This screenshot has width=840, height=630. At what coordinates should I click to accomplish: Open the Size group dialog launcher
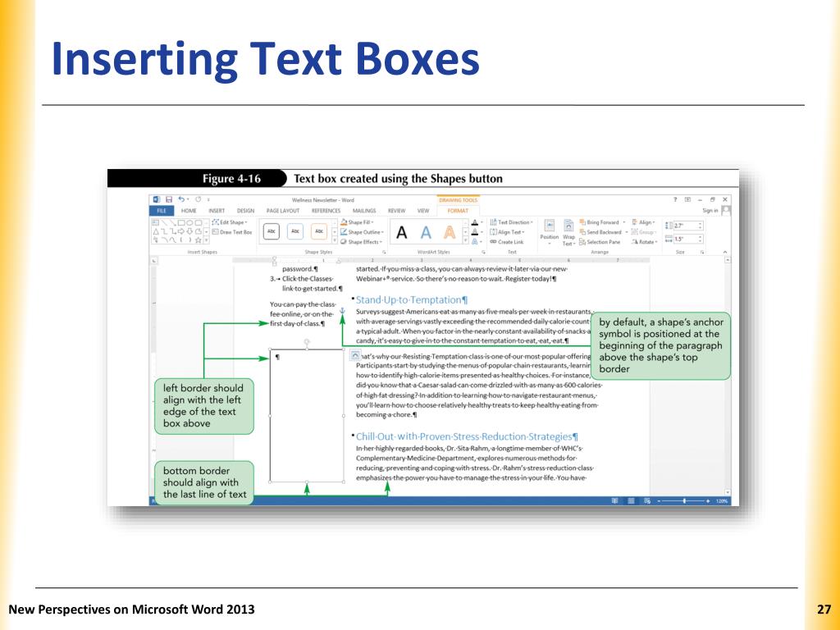702,252
